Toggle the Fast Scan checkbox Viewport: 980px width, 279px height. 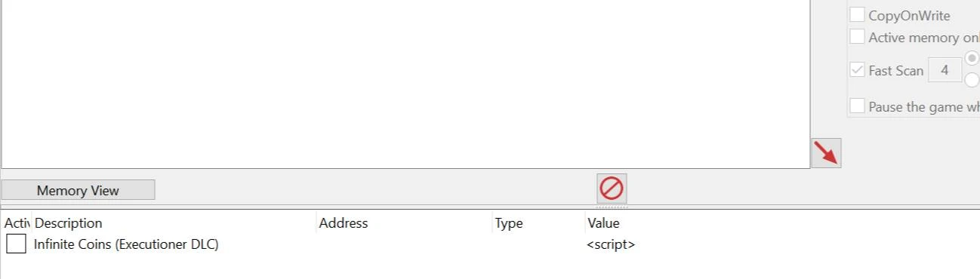pos(857,70)
